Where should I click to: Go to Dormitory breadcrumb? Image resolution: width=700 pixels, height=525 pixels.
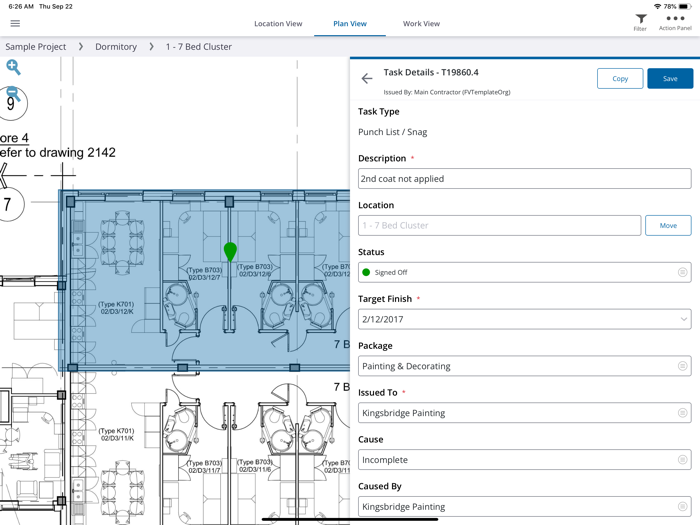point(116,46)
